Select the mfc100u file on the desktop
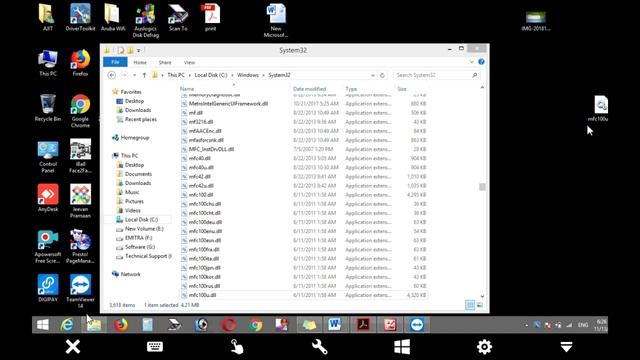Image resolution: width=640 pixels, height=360 pixels. pyautogui.click(x=599, y=108)
